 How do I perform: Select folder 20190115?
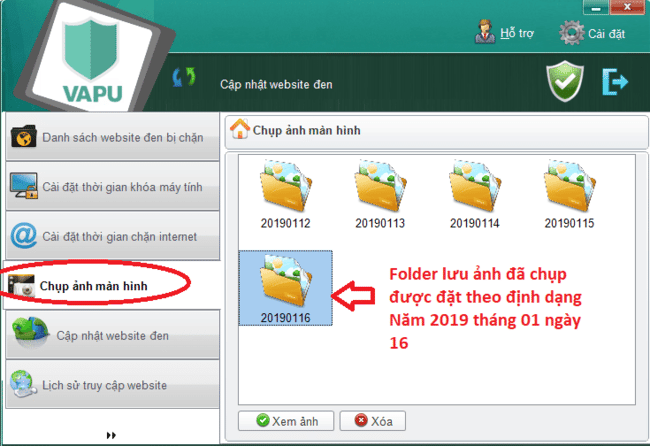click(569, 197)
